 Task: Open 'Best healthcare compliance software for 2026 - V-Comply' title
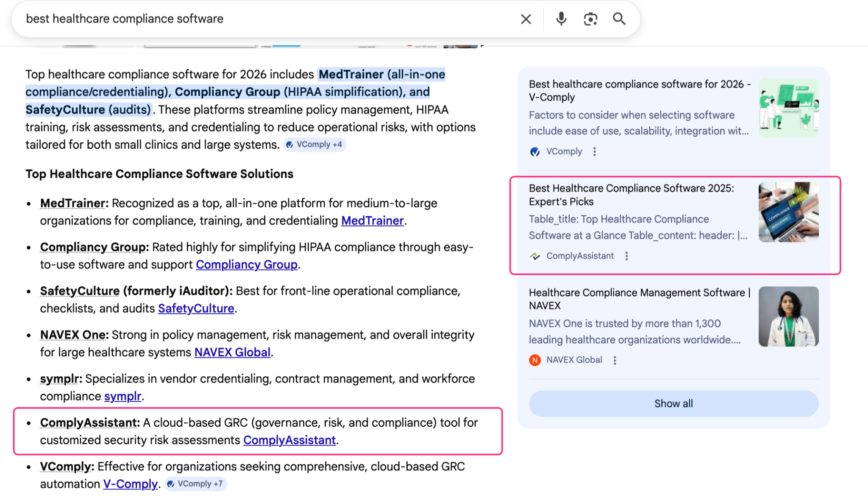pos(640,91)
